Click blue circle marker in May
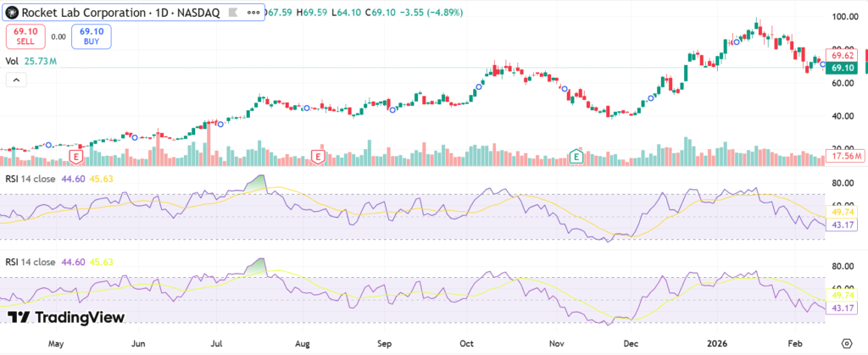Viewport: 868px width, 355px height. click(x=48, y=146)
